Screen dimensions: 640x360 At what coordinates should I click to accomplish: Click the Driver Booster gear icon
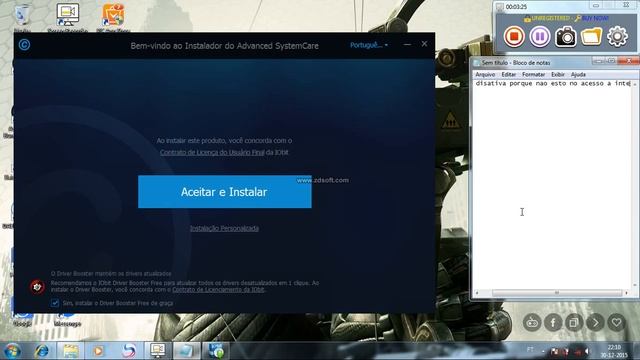coord(37,287)
